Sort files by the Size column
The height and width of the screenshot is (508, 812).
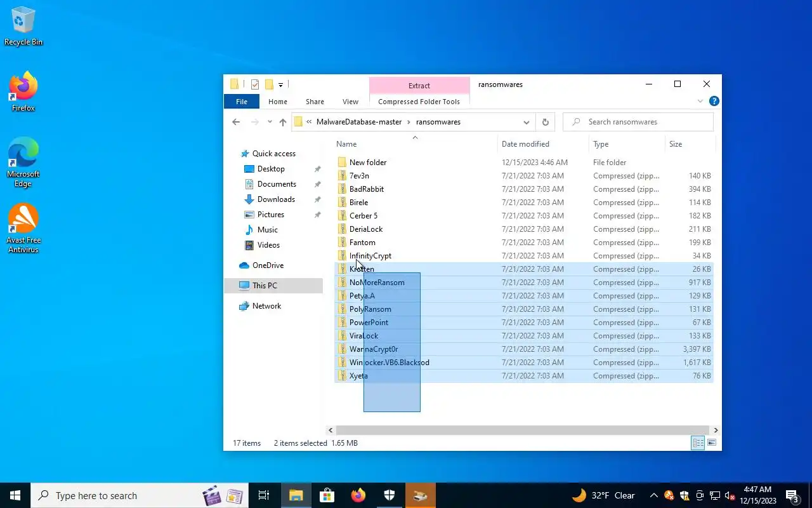[x=690, y=144]
